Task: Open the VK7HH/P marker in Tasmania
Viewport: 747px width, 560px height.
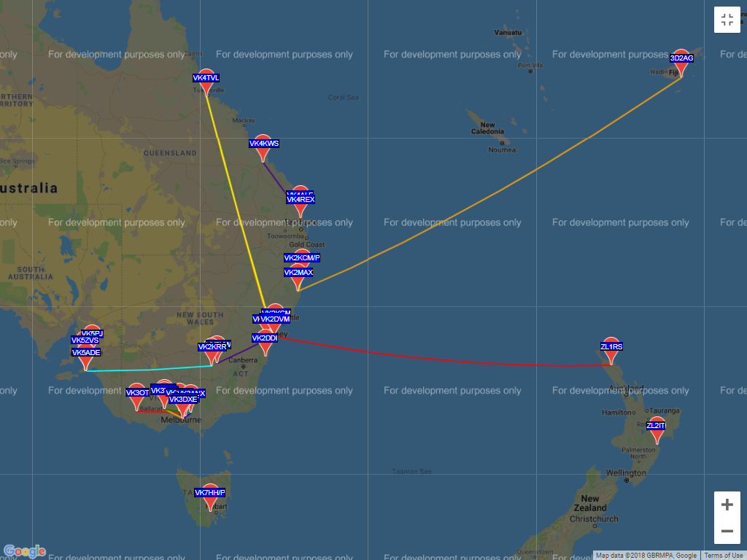Action: [210, 496]
